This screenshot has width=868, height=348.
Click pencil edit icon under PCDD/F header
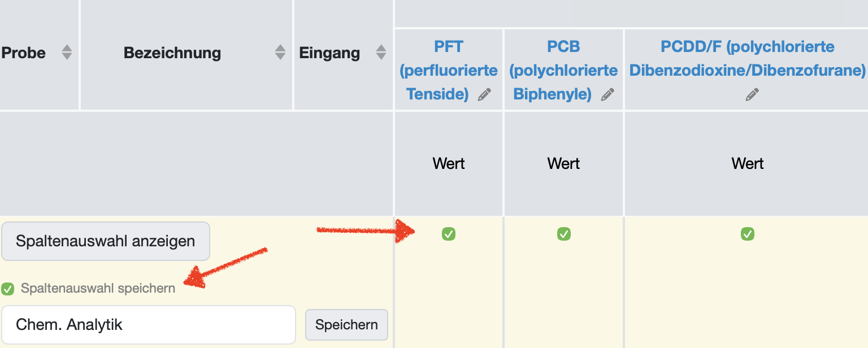coord(752,95)
